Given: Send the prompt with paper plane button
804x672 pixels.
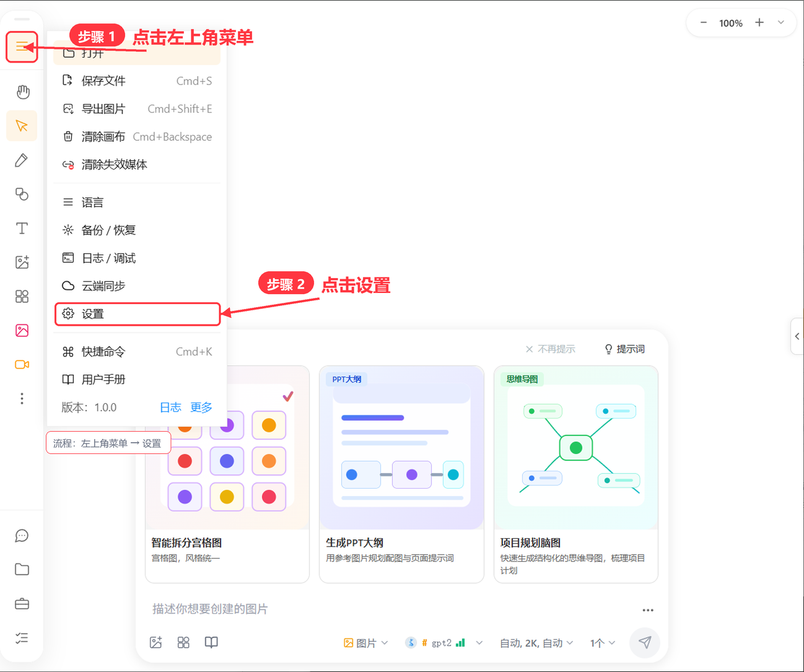Looking at the screenshot, I should (x=645, y=642).
